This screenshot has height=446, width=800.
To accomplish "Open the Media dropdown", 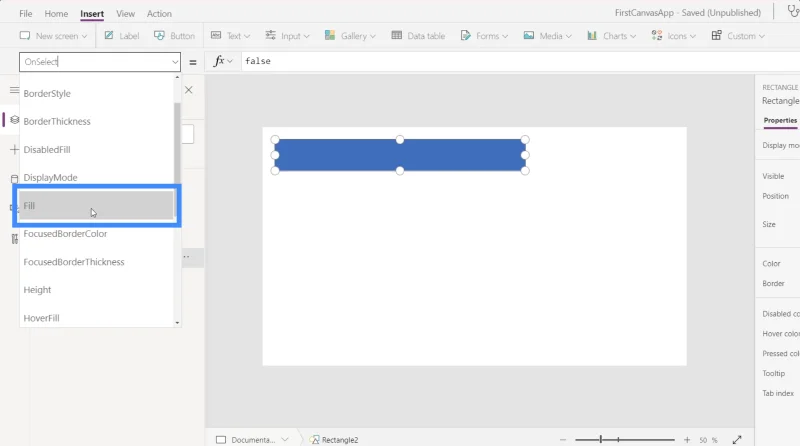I will click(547, 36).
